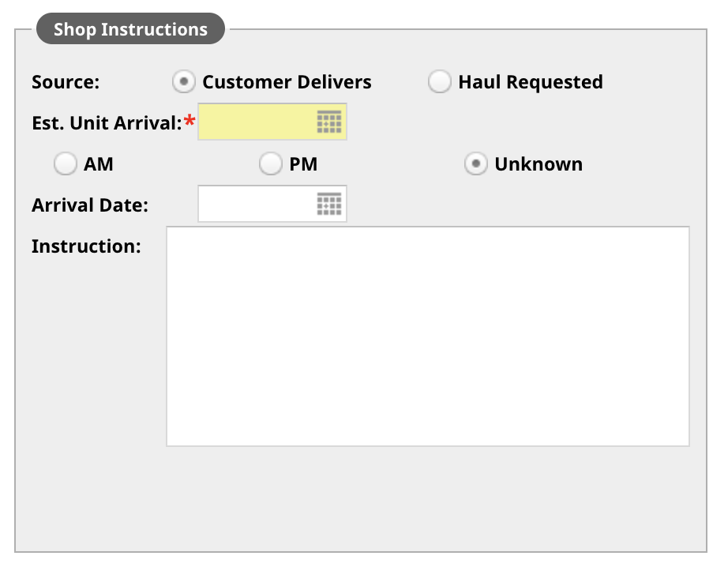Select the Customer Delivers radio button
The image size is (728, 567).
point(183,81)
